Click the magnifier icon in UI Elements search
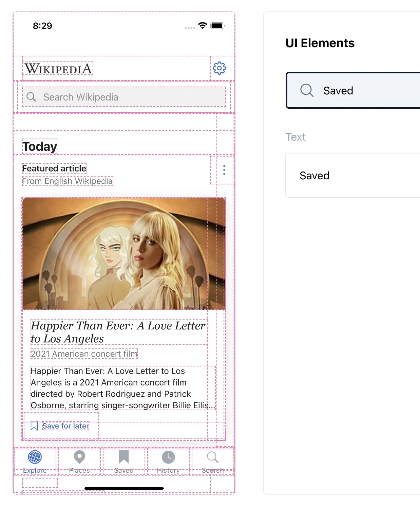420x506 pixels. [307, 91]
